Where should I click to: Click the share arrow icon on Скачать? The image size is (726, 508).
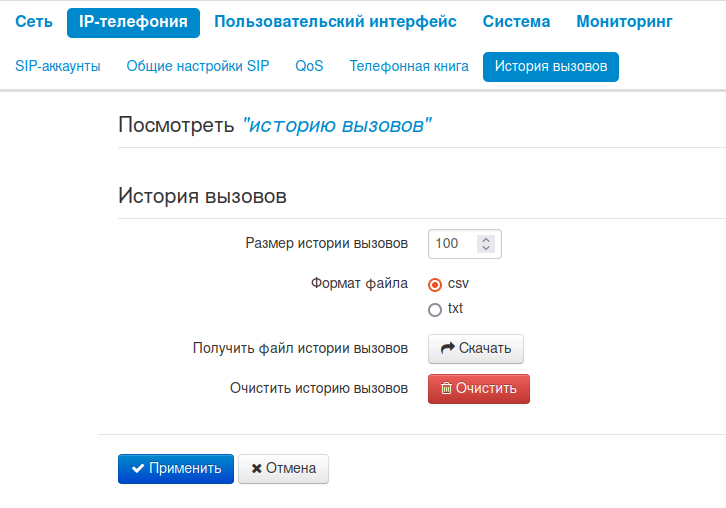click(448, 348)
